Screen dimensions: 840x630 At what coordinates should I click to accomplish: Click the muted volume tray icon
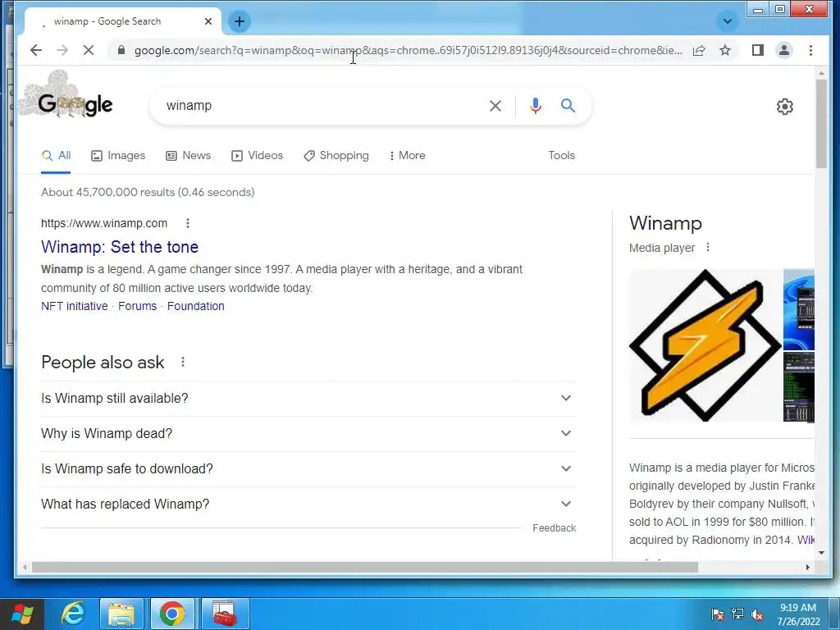(x=757, y=614)
